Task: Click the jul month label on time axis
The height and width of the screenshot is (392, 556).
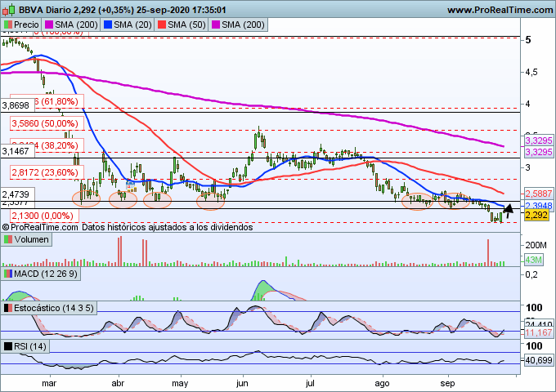Action: 310,383
